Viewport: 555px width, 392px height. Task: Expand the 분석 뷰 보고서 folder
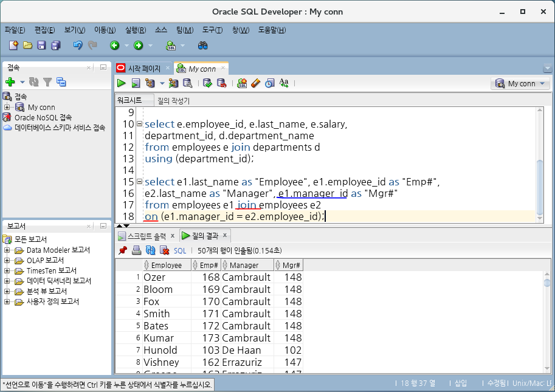pos(7,291)
